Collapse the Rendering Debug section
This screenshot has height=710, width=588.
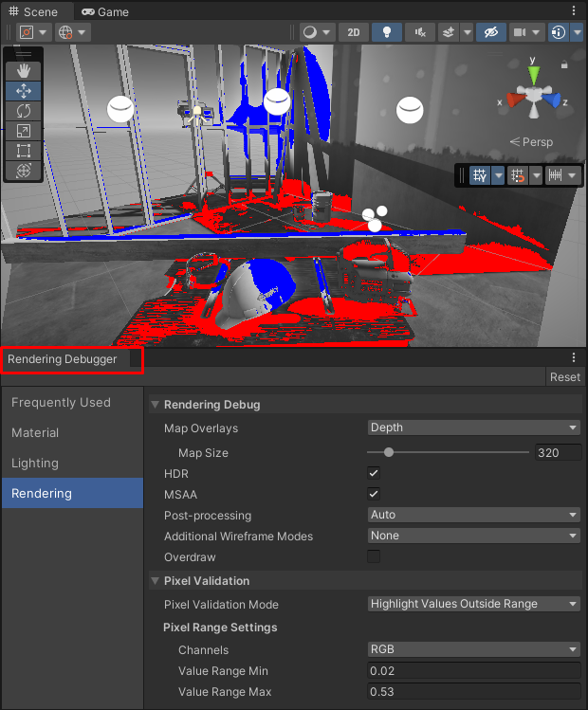click(x=156, y=405)
